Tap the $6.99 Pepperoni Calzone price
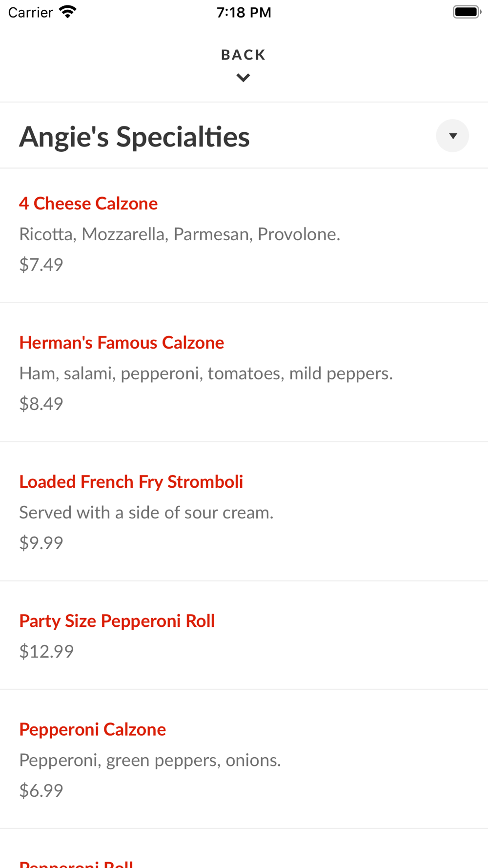 [41, 790]
